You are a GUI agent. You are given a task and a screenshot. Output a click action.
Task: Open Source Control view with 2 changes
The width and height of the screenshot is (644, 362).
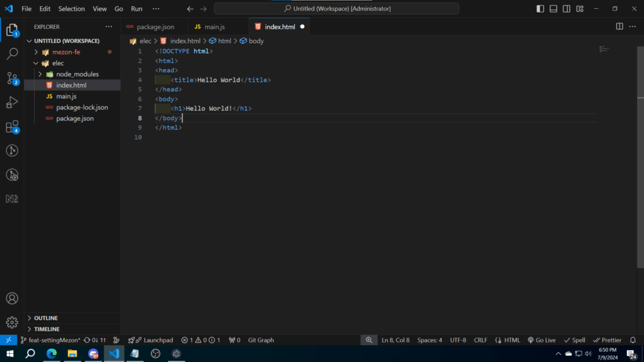click(x=12, y=78)
